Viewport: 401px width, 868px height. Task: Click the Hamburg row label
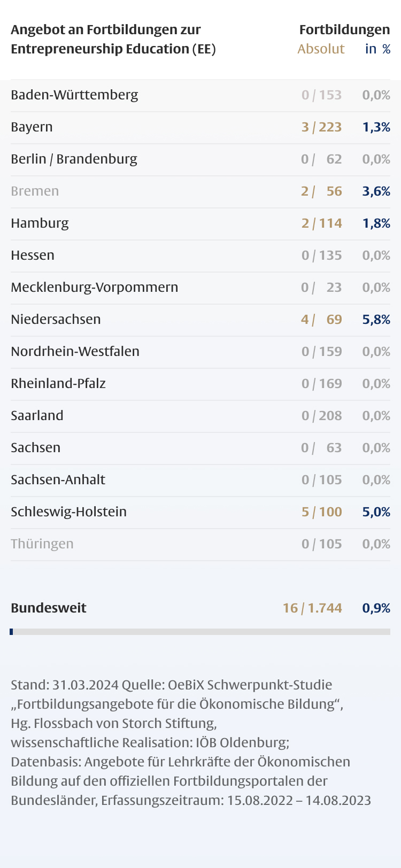coord(40,223)
